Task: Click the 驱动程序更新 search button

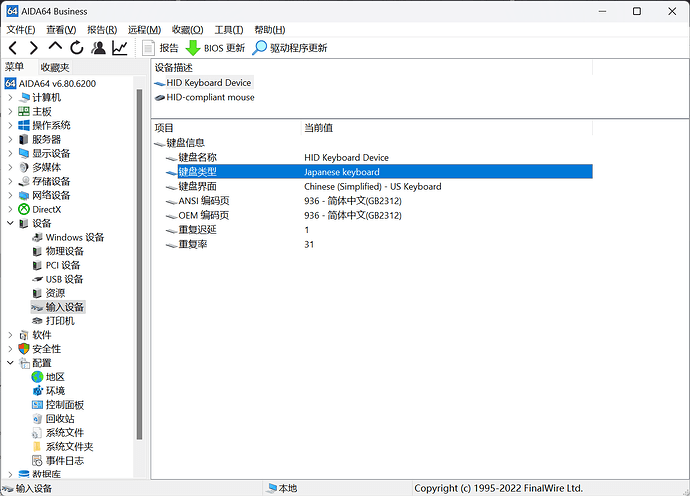Action: click(290, 48)
